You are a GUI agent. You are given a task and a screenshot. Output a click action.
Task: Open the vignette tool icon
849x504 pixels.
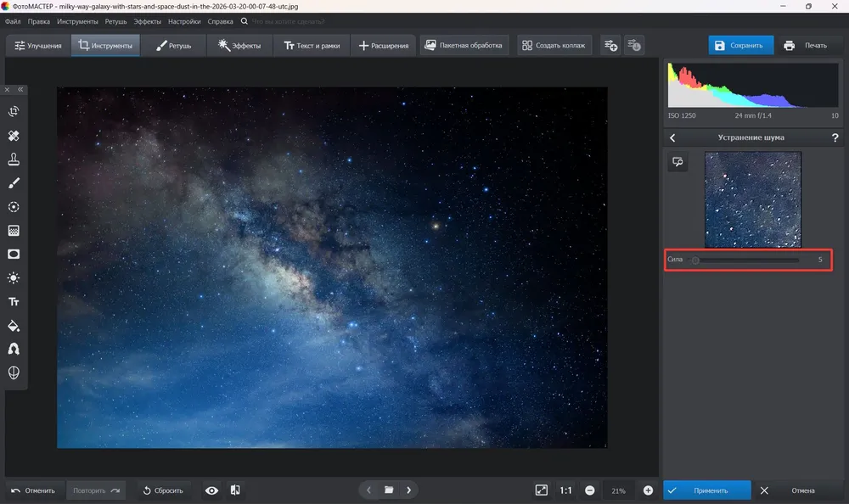click(14, 255)
